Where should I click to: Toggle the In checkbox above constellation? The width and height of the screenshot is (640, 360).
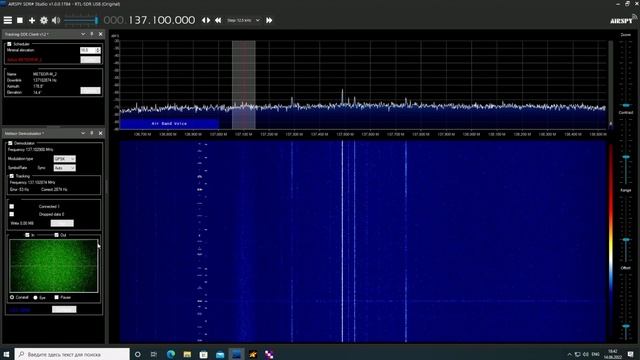[27, 235]
